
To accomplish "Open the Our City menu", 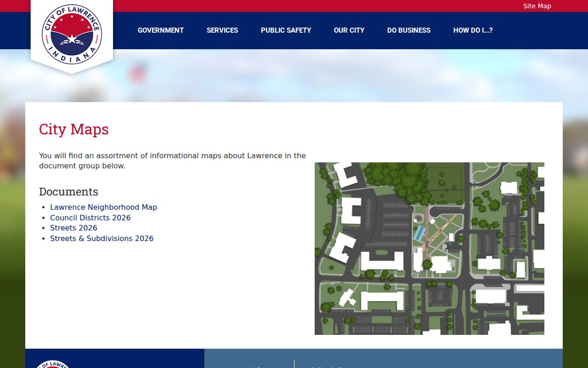I will pyautogui.click(x=349, y=30).
